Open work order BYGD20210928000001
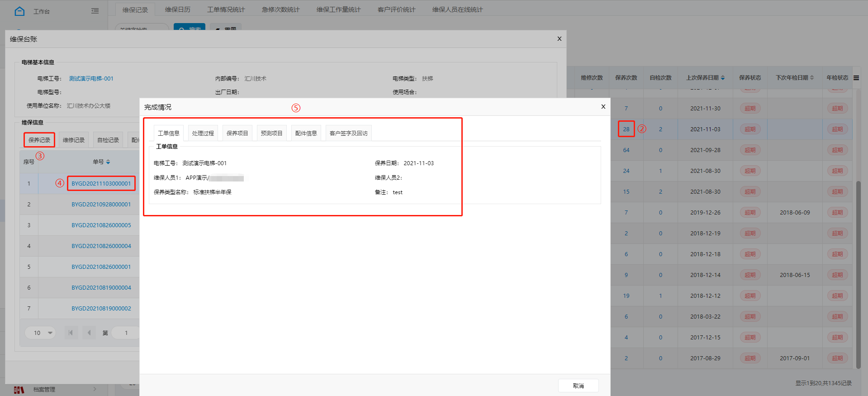The height and width of the screenshot is (396, 868). (x=101, y=205)
